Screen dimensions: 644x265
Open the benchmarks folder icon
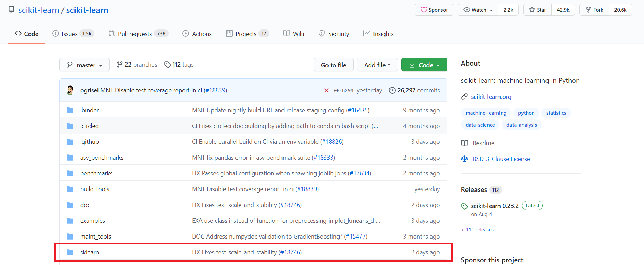pyautogui.click(x=70, y=173)
